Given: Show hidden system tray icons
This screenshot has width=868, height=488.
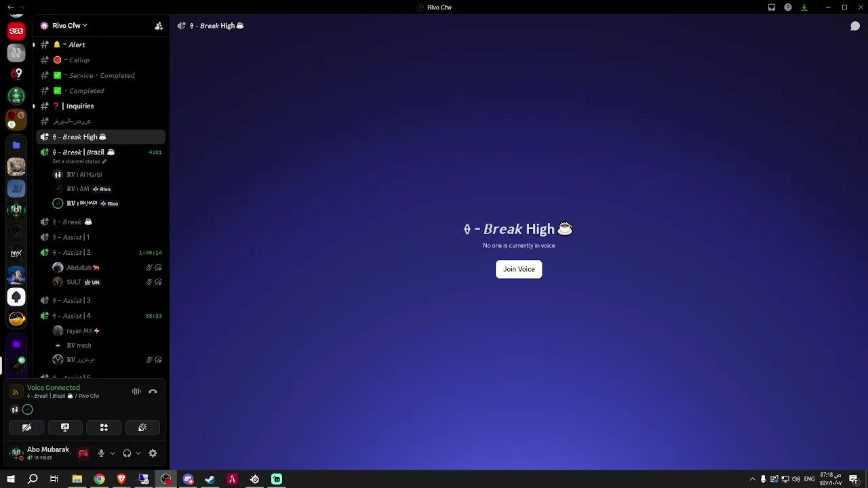Looking at the screenshot, I should pyautogui.click(x=752, y=479).
